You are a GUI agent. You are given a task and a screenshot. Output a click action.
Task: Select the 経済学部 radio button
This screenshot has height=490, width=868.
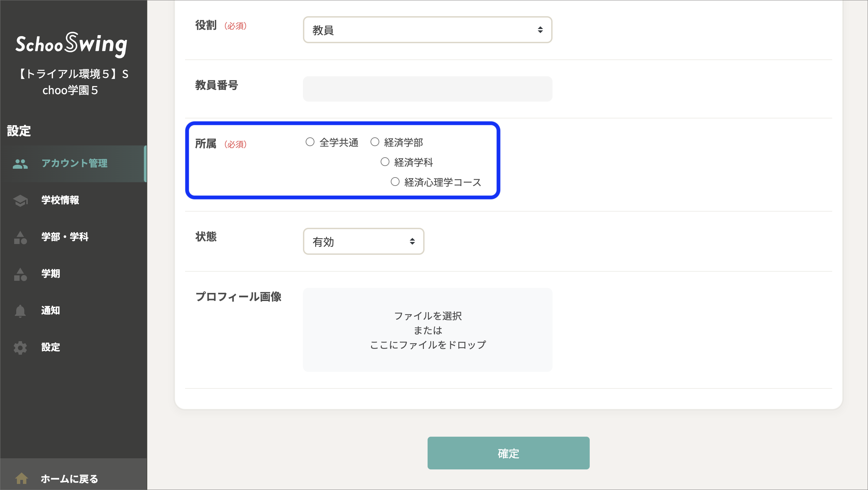click(375, 142)
